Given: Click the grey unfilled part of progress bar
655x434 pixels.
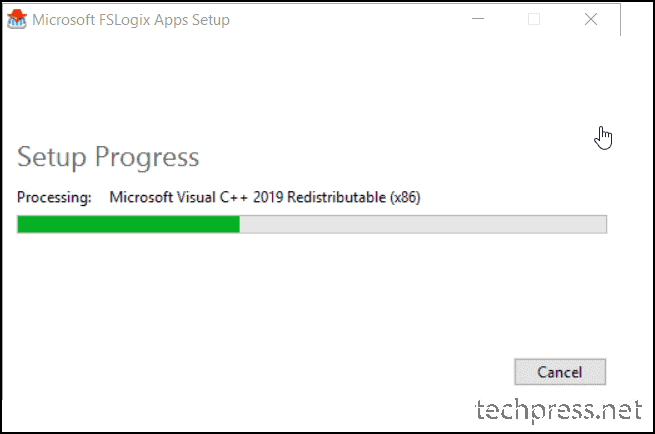Looking at the screenshot, I should coord(423,224).
